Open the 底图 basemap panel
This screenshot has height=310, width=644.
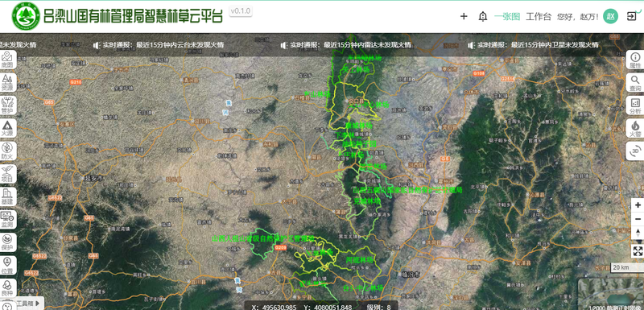click(7, 60)
